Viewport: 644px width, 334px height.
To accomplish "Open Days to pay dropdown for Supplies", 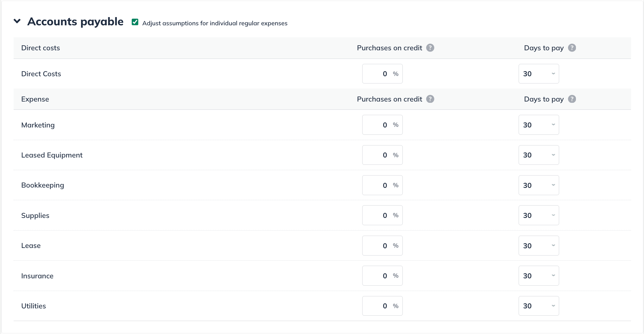I will pos(539,215).
